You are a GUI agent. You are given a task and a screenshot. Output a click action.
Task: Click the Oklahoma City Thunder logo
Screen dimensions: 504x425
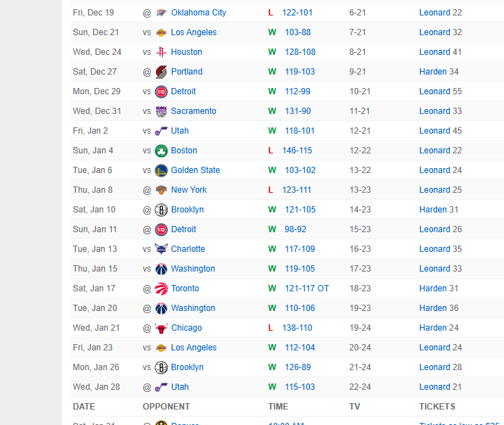tap(161, 13)
